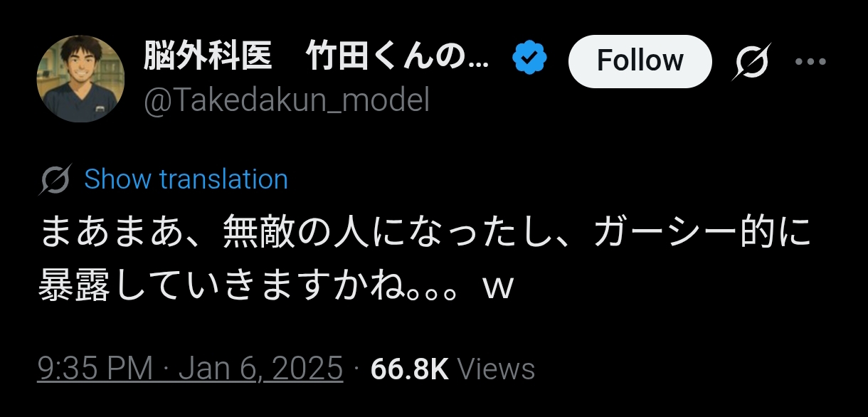Open the profile avatar of Takedakun_model

click(x=80, y=78)
